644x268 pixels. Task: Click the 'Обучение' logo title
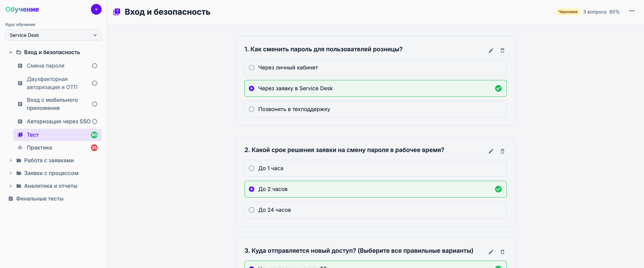22,9
